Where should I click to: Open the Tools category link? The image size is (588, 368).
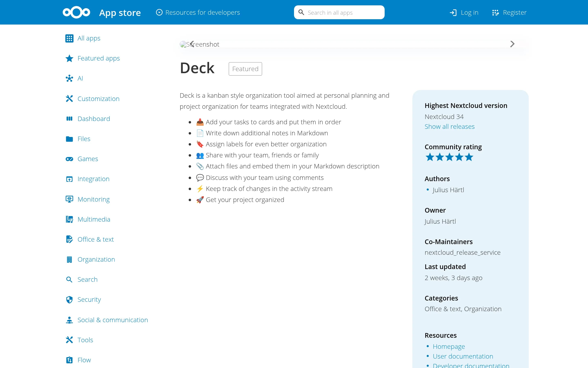[x=85, y=340]
